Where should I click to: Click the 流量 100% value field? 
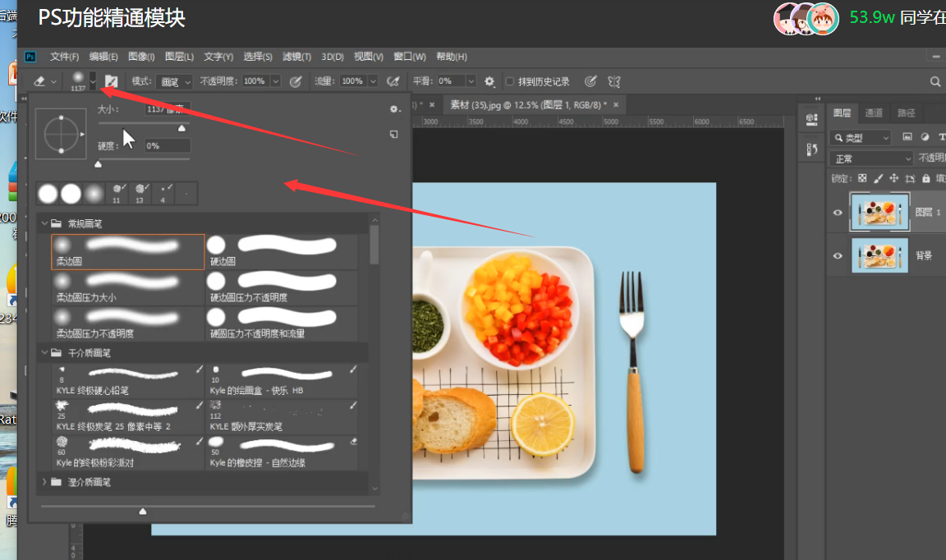click(354, 80)
